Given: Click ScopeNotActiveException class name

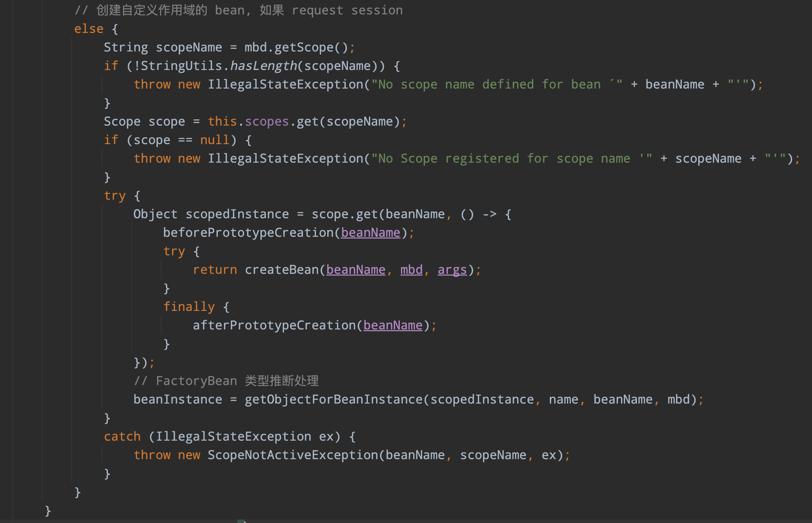Looking at the screenshot, I should [x=293, y=455].
